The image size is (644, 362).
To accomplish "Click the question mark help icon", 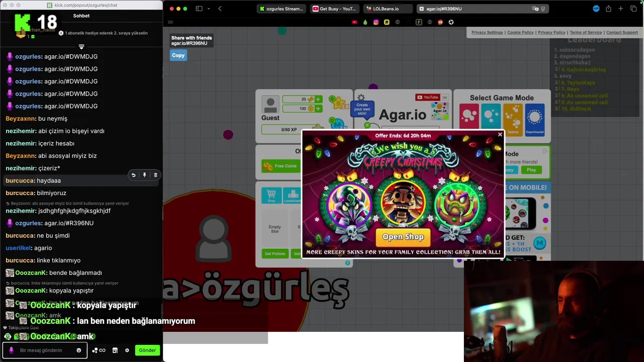I will [x=347, y=263].
